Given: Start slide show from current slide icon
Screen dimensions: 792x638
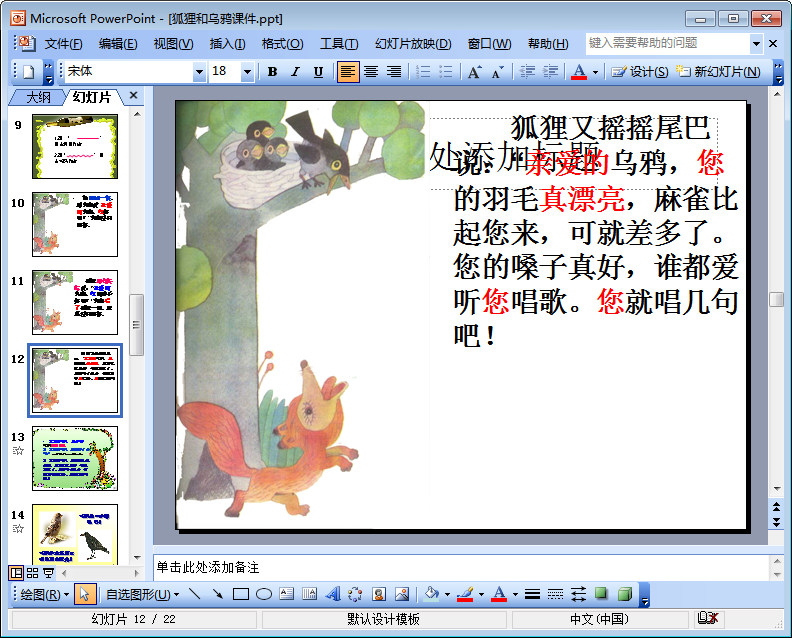Looking at the screenshot, I should (48, 573).
